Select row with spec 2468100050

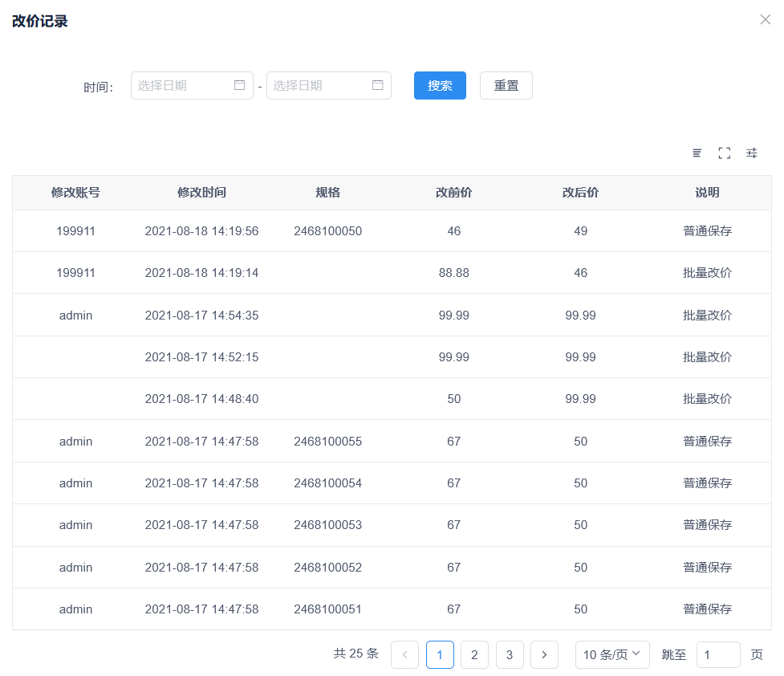pos(327,231)
